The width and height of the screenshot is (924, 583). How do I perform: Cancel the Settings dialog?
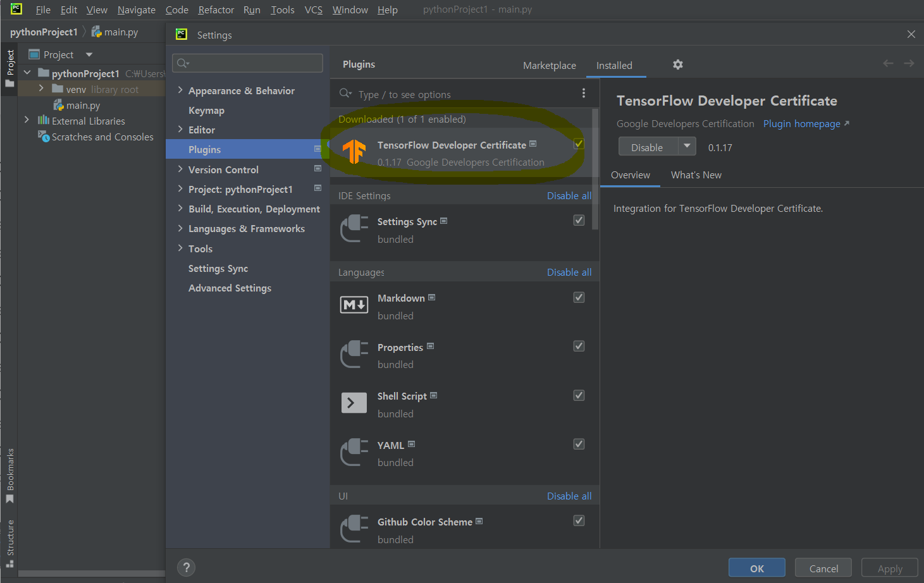[823, 568]
